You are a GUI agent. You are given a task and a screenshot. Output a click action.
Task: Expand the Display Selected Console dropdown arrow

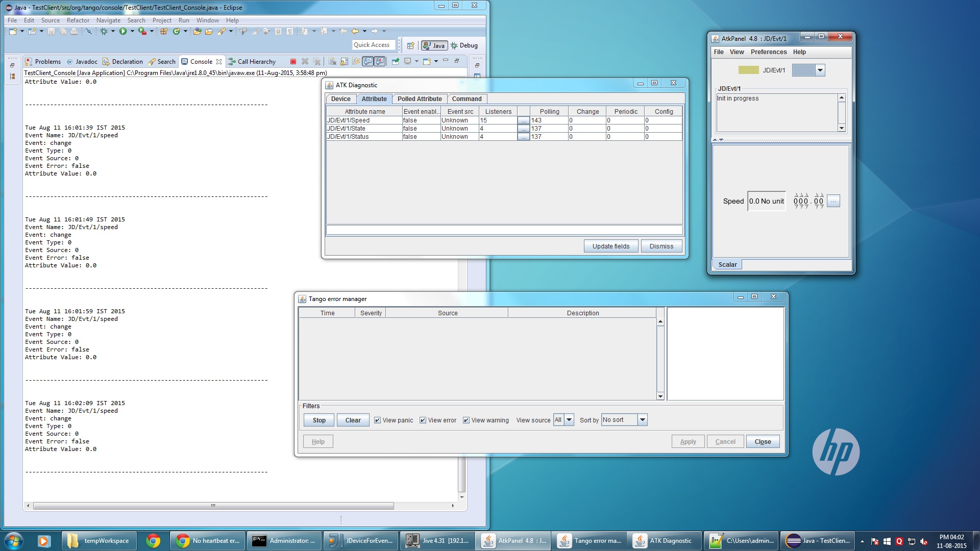click(416, 61)
